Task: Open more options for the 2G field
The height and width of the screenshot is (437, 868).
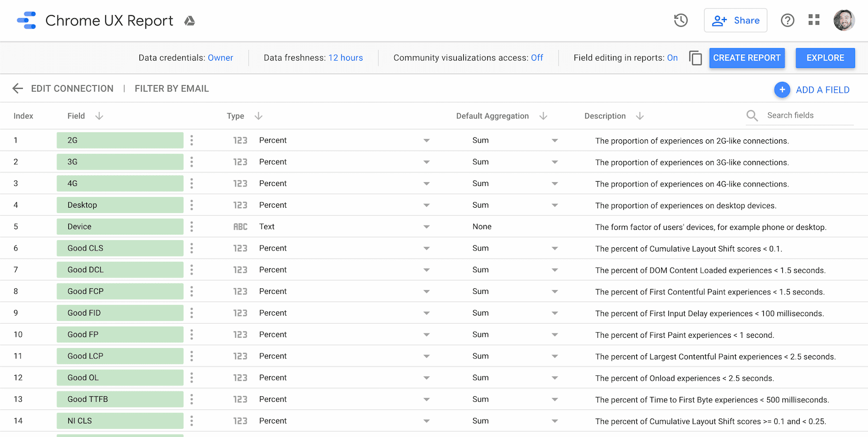Action: pos(192,140)
